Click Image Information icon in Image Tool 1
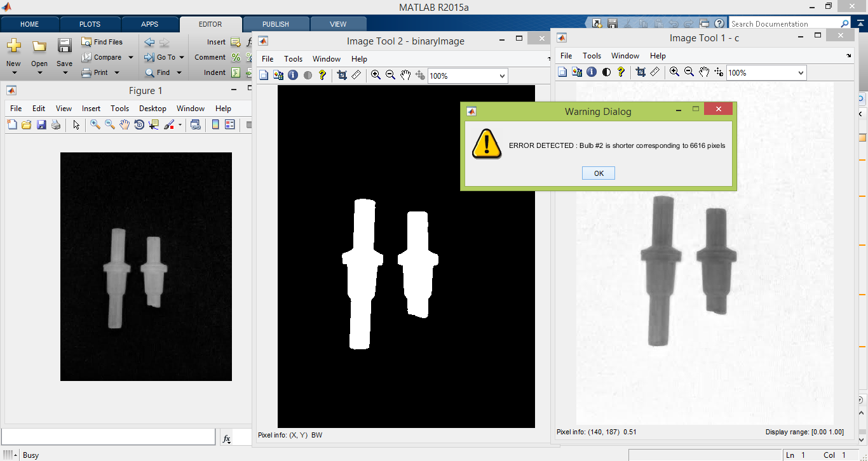 click(592, 72)
